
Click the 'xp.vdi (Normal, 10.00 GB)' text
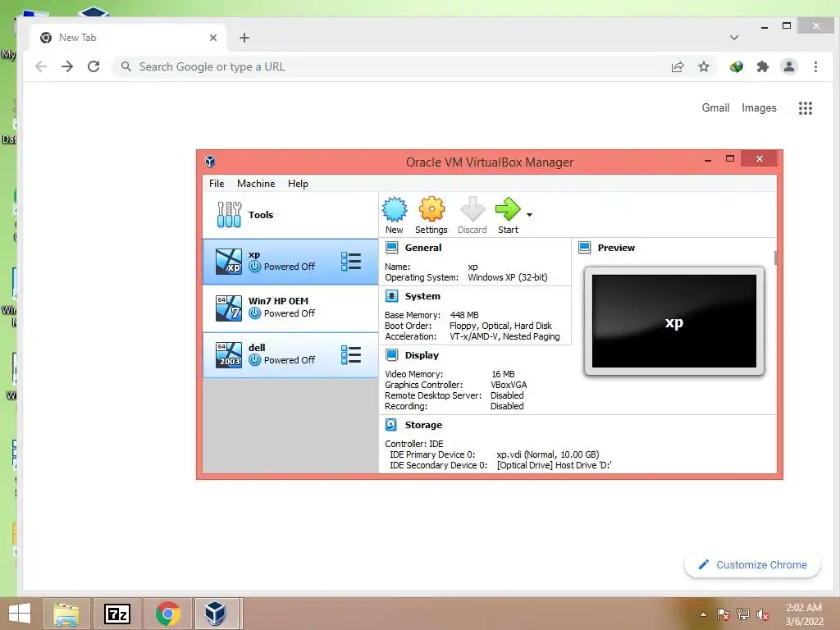tap(547, 454)
